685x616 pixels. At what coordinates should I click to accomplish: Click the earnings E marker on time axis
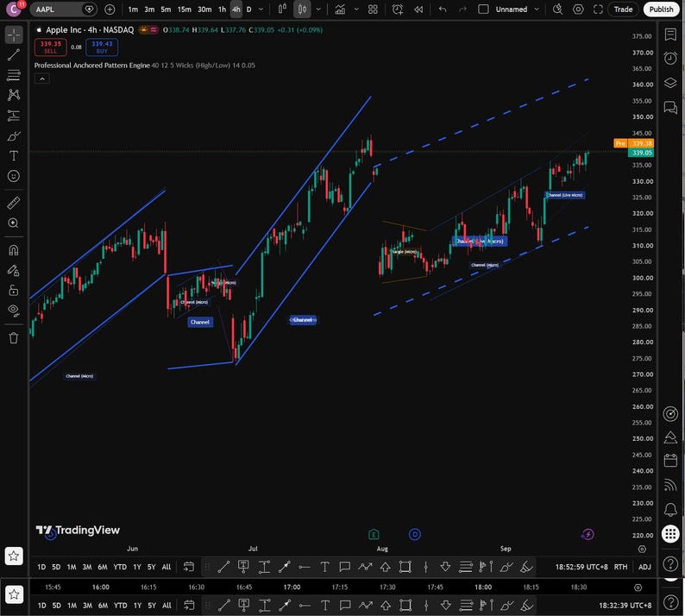coord(374,534)
